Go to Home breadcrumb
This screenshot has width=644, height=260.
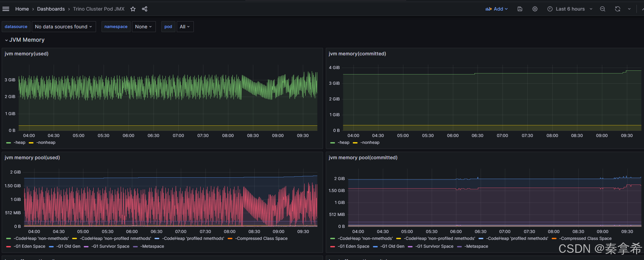click(22, 9)
